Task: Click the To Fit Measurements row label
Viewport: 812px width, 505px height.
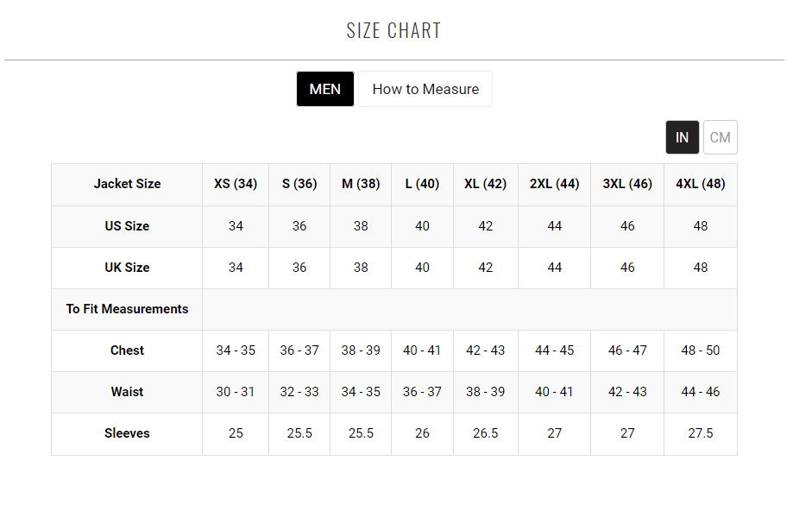Action: coord(127,309)
